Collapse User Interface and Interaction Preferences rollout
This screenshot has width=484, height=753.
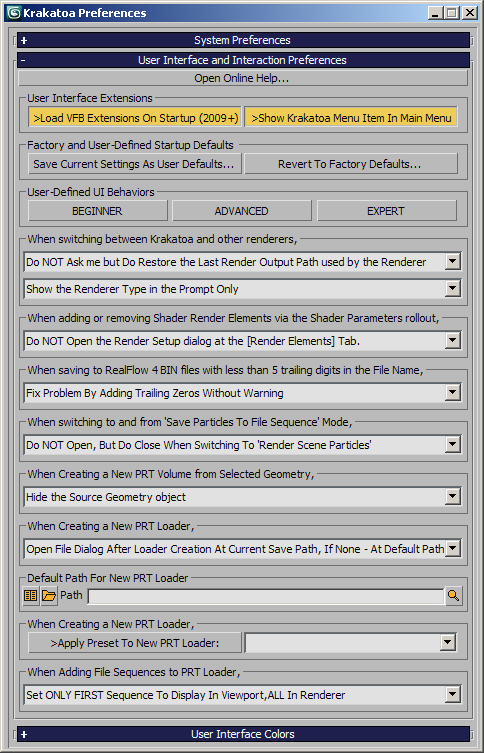(243, 60)
